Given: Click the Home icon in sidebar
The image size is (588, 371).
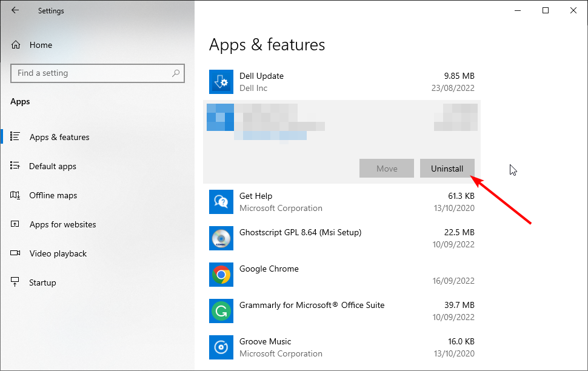Looking at the screenshot, I should point(16,45).
